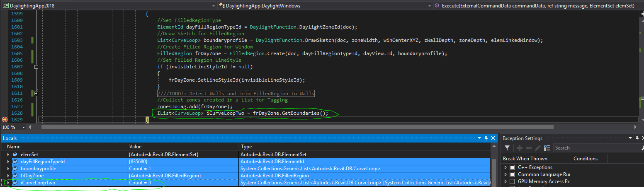Click the breakpoint marker on line 1629

click(5, 120)
